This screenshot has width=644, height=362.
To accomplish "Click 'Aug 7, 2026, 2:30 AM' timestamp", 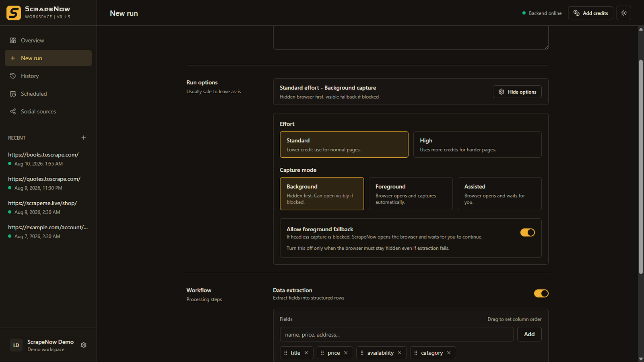I will (x=37, y=237).
